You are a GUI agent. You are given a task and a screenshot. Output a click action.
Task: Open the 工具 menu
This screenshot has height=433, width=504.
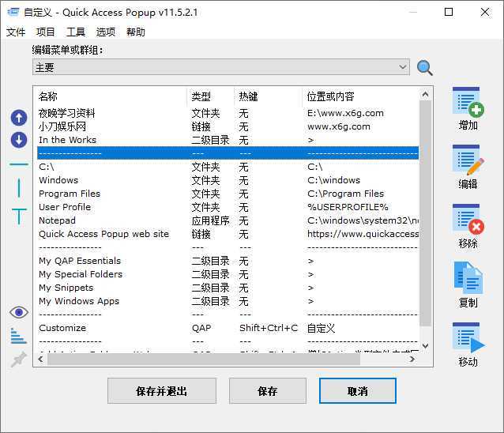coord(76,32)
